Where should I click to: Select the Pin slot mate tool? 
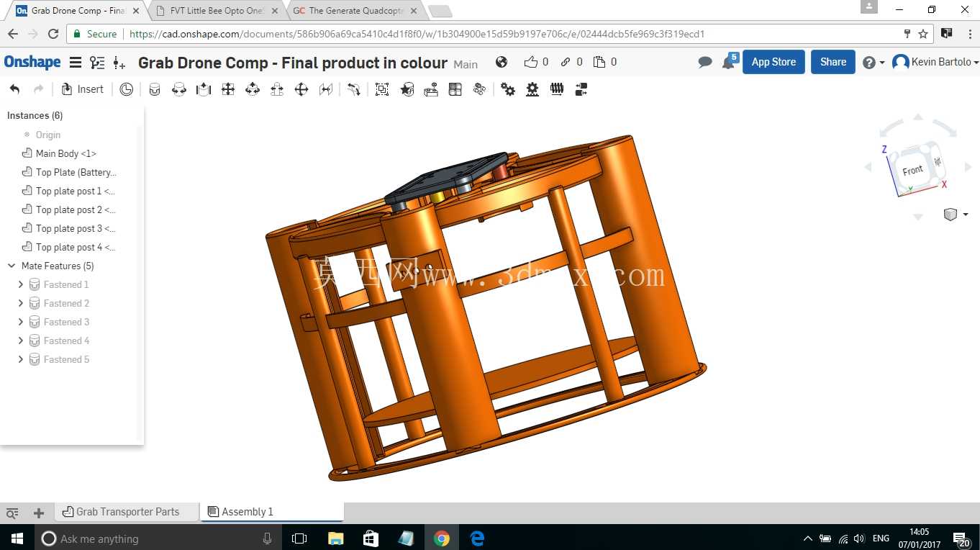pos(277,89)
